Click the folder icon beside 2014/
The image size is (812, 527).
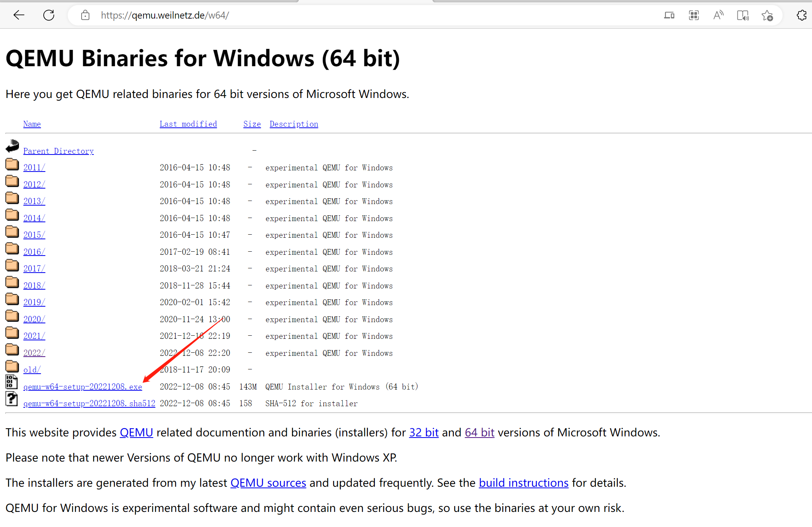coord(12,215)
